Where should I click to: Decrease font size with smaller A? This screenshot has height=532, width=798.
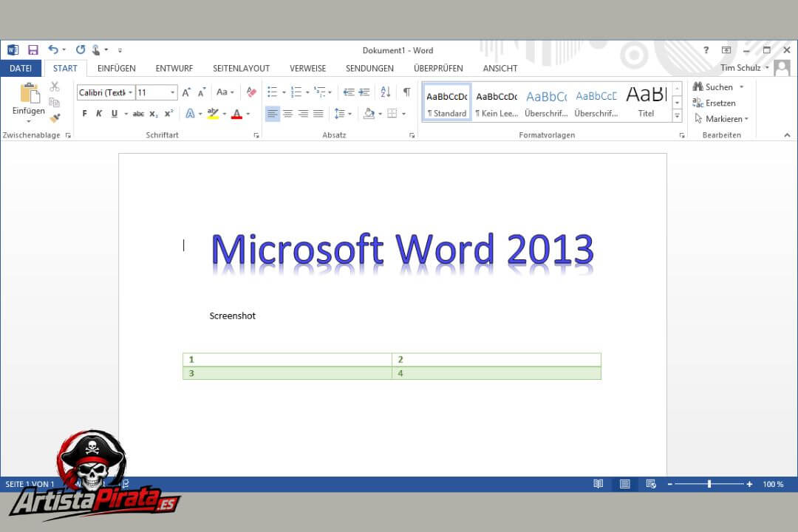point(202,92)
